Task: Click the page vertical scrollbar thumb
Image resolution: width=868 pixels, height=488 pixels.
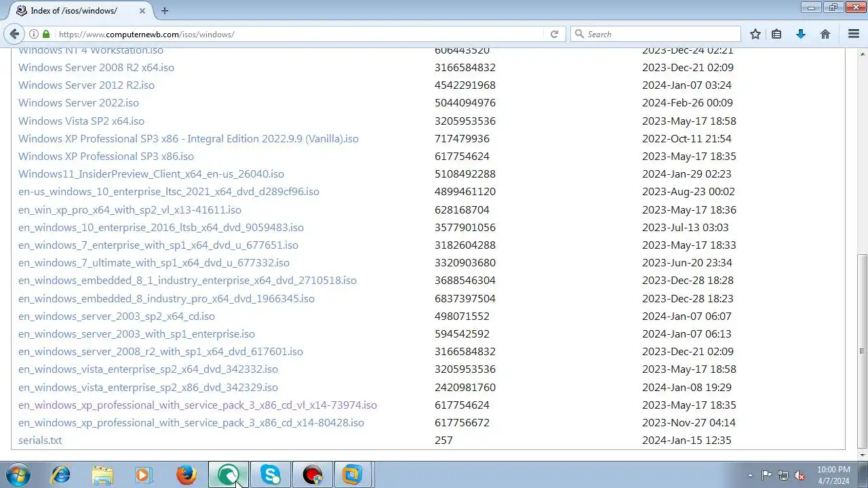Action: (863, 351)
